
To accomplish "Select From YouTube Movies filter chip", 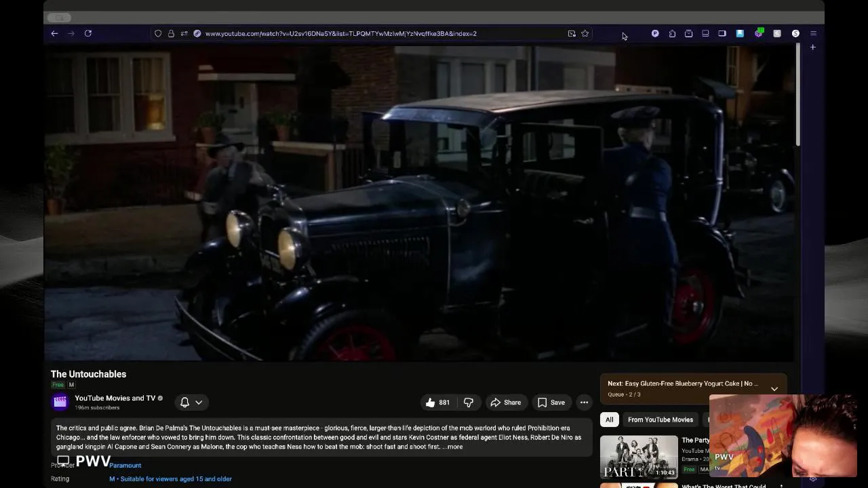I will (x=660, y=420).
